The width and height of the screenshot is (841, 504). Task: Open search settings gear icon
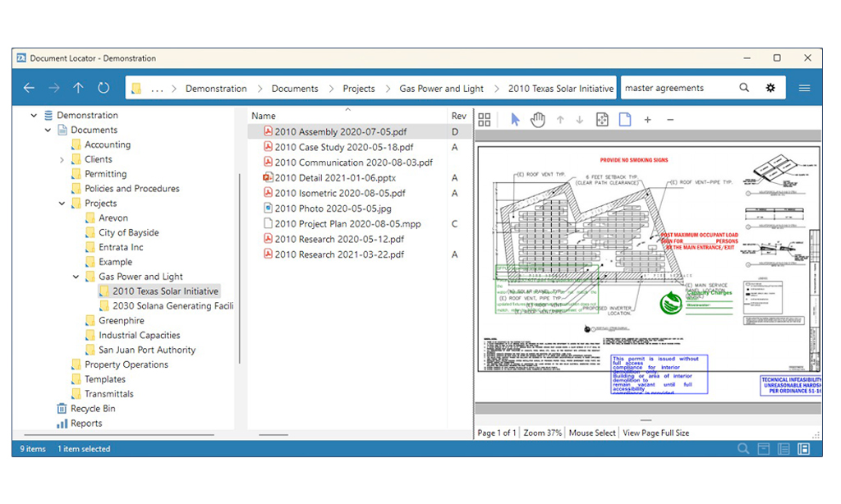(x=770, y=87)
